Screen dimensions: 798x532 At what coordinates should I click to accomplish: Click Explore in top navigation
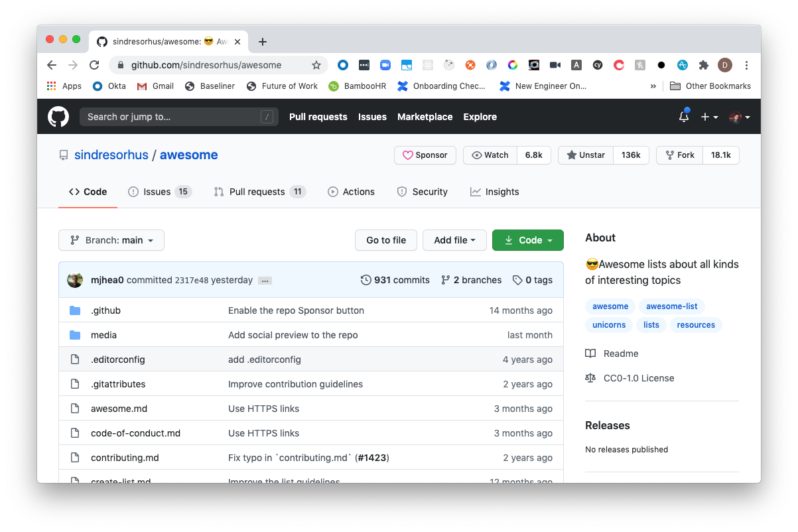click(x=480, y=117)
